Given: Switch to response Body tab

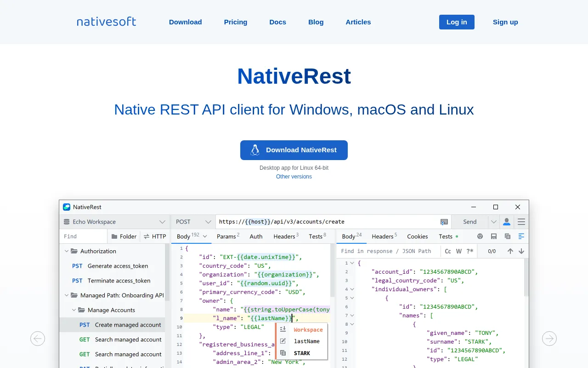Looking at the screenshot, I should [352, 236].
